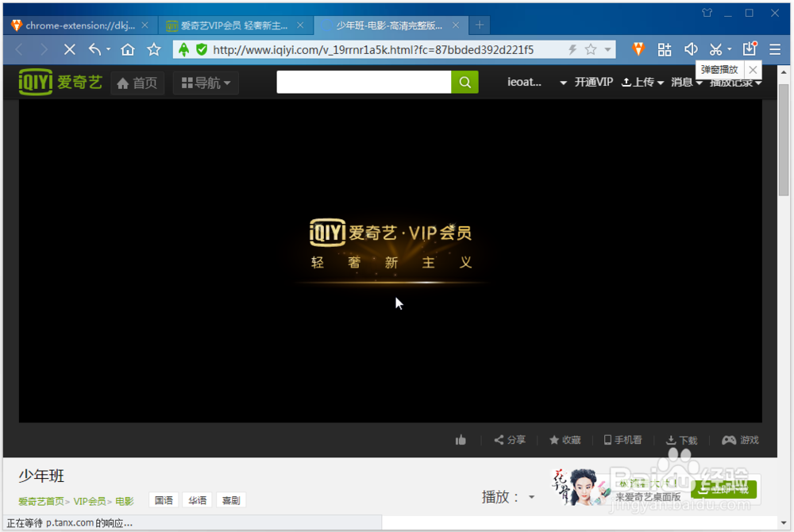Click the 下载 download button
Viewport: 794px width, 532px height.
681,440
